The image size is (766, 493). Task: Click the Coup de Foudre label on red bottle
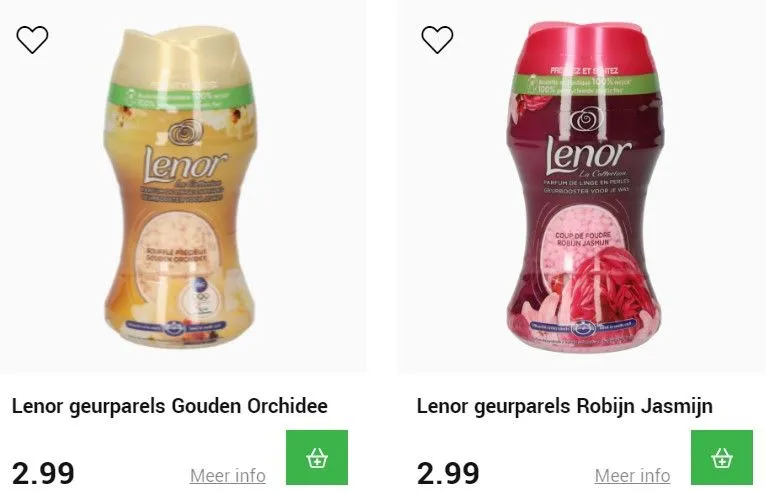coord(582,238)
